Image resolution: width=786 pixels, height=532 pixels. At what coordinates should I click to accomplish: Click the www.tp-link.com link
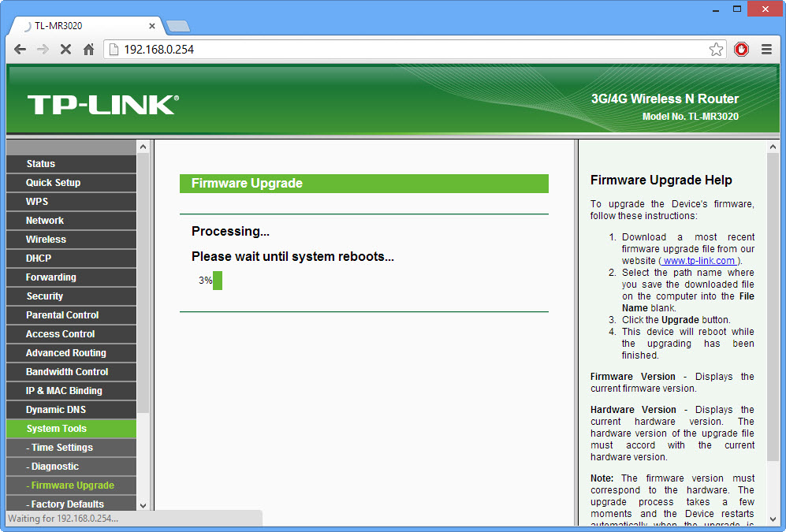tap(698, 261)
